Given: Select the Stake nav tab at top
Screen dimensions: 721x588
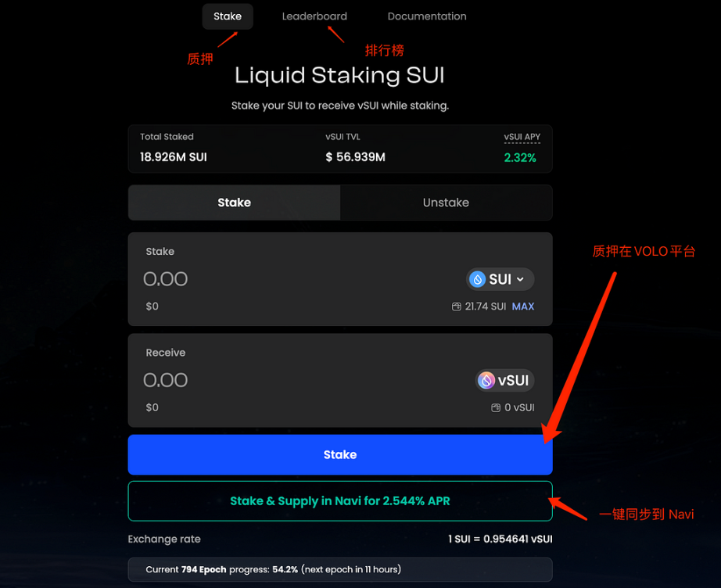Looking at the screenshot, I should (228, 16).
